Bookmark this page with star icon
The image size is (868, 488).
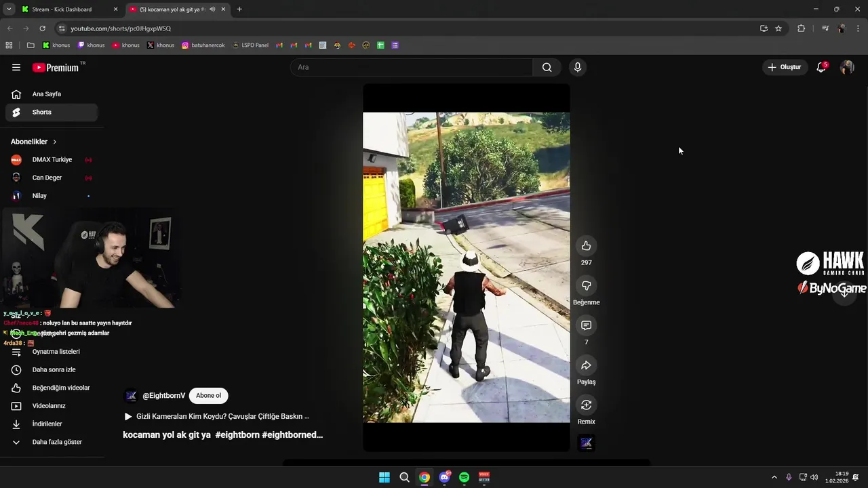click(778, 28)
